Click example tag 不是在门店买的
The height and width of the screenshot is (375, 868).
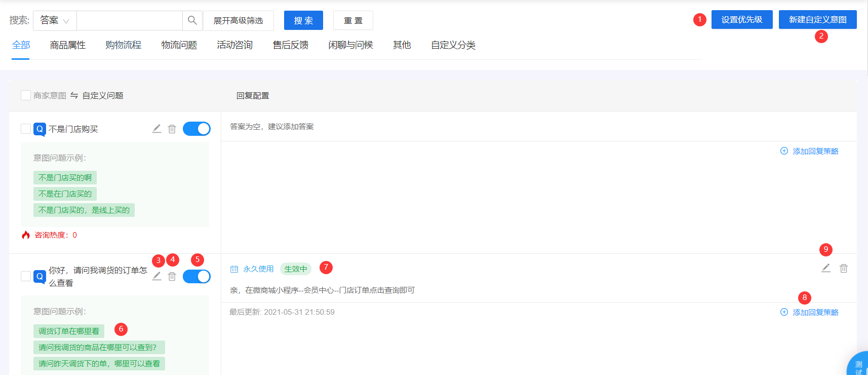(65, 194)
